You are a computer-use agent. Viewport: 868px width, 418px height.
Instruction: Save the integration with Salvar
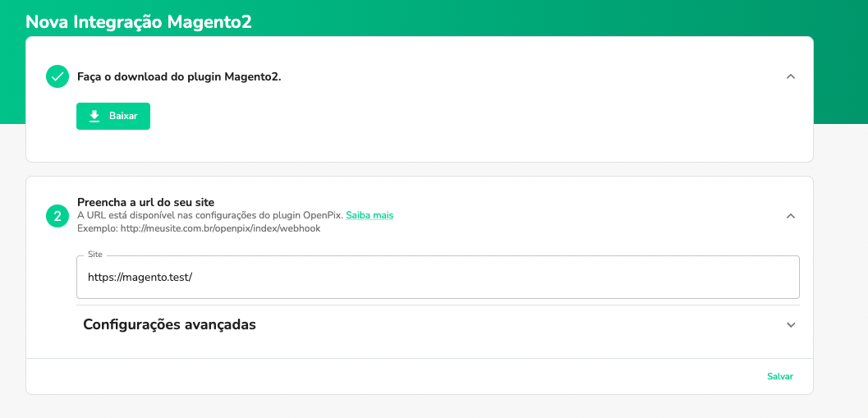(780, 376)
